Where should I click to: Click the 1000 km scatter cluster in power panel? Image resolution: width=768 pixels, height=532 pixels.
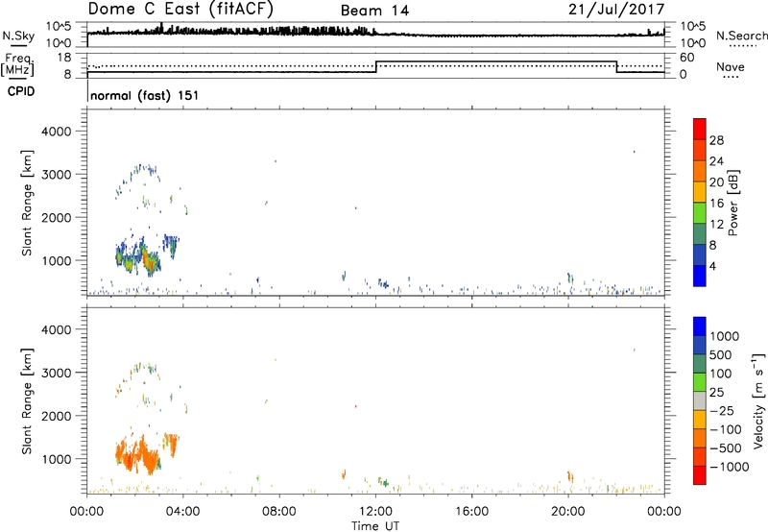point(138,257)
